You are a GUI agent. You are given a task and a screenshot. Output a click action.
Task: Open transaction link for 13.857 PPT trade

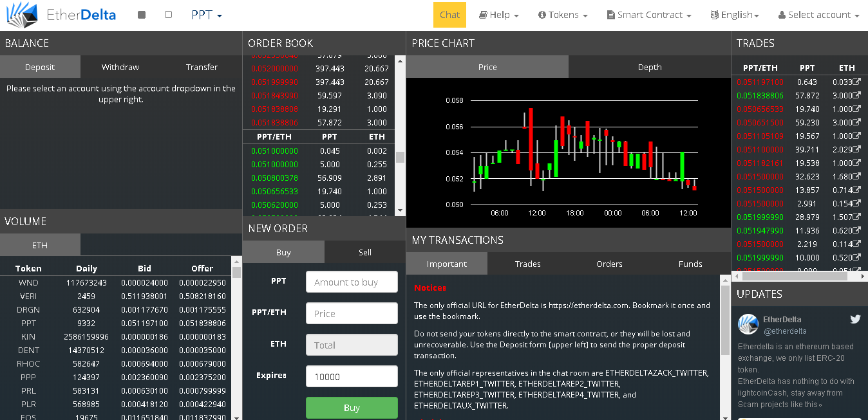[x=856, y=190]
